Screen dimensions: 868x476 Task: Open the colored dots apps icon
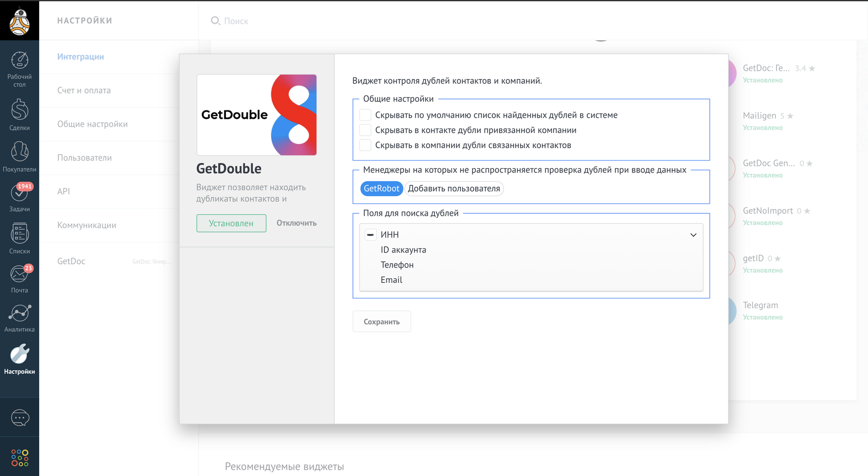click(x=20, y=457)
